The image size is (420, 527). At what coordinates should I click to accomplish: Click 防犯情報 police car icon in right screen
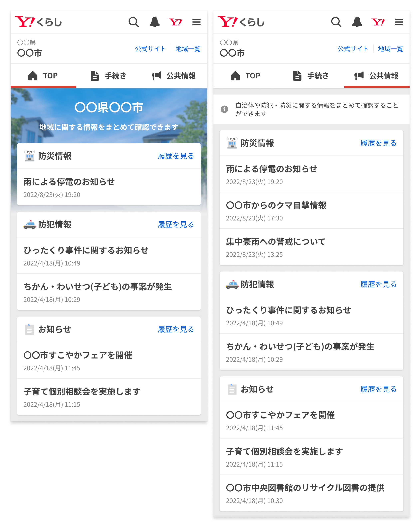(x=232, y=284)
